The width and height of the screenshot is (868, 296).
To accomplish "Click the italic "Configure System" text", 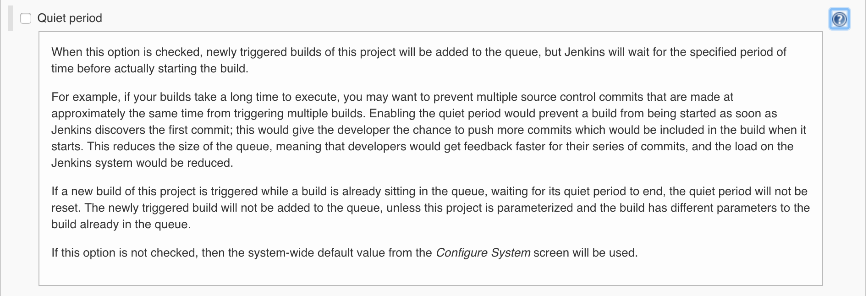I will (483, 253).
